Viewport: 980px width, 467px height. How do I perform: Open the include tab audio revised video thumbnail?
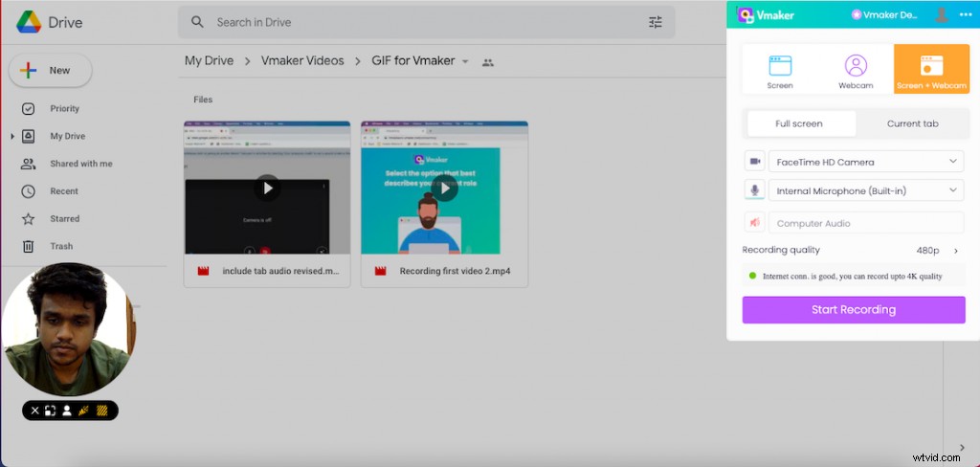[267, 188]
